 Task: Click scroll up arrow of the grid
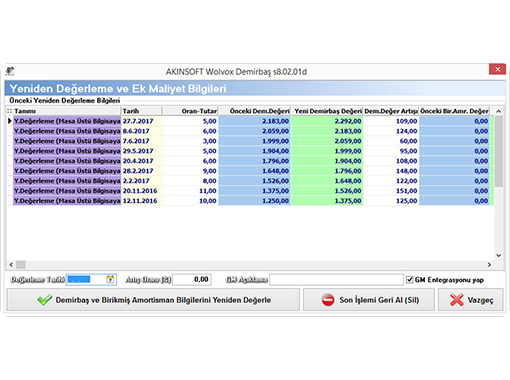point(499,111)
